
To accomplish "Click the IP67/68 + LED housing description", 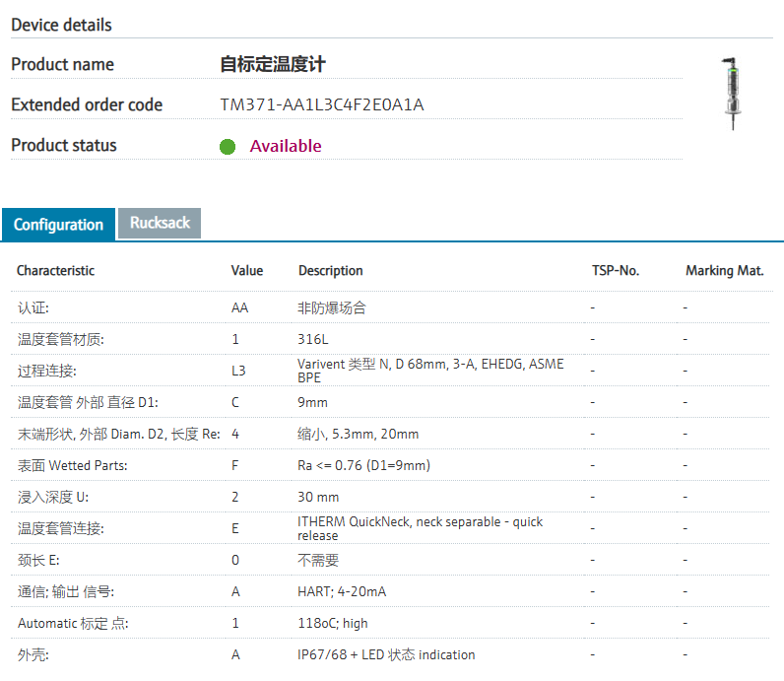I will 386,654.
